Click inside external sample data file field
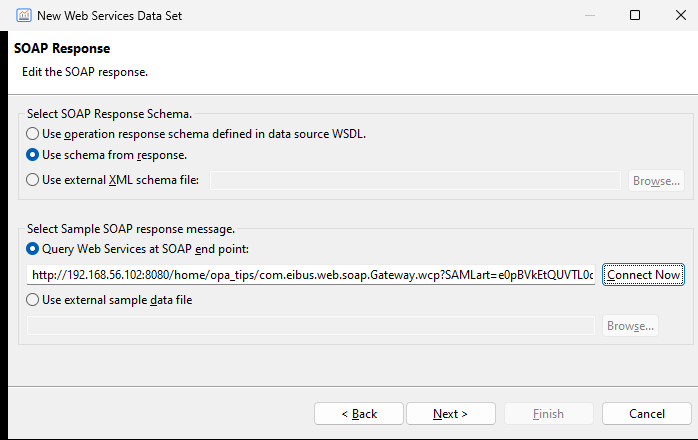Viewport: 698px width, 440px height. point(311,326)
